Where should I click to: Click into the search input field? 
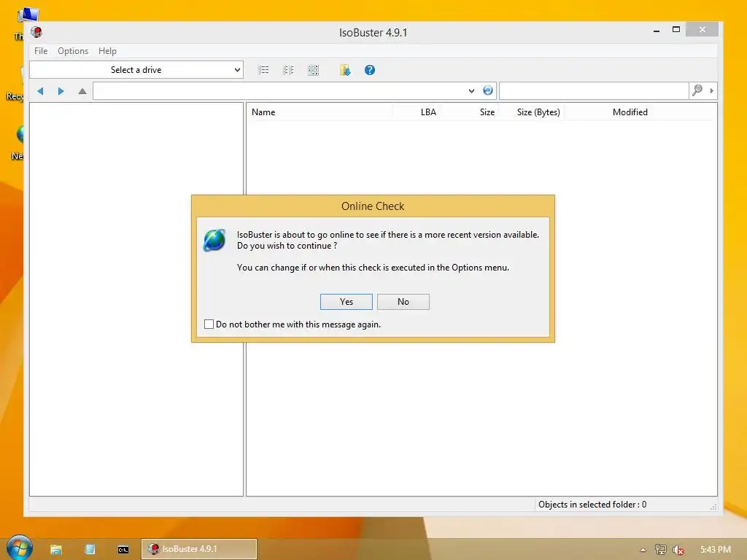594,91
